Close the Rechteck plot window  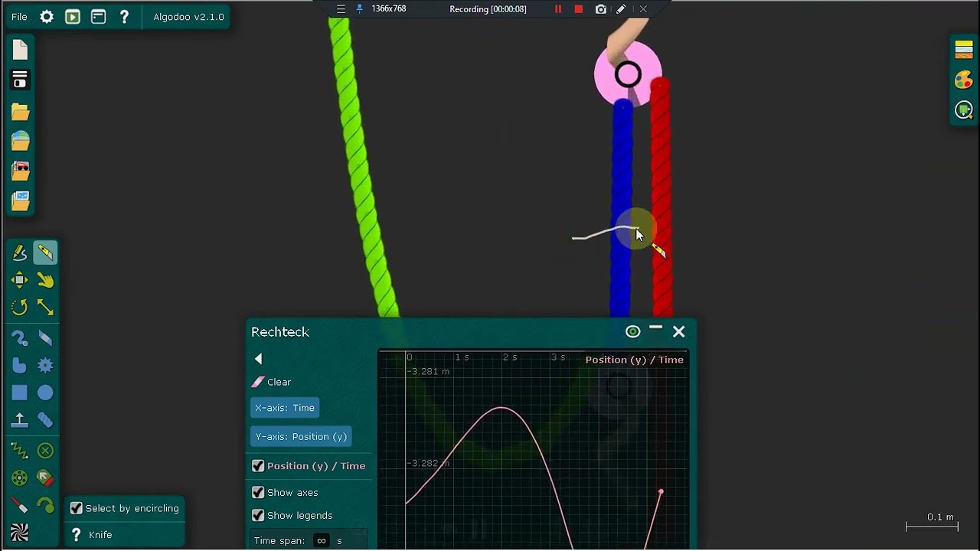pyautogui.click(x=678, y=331)
